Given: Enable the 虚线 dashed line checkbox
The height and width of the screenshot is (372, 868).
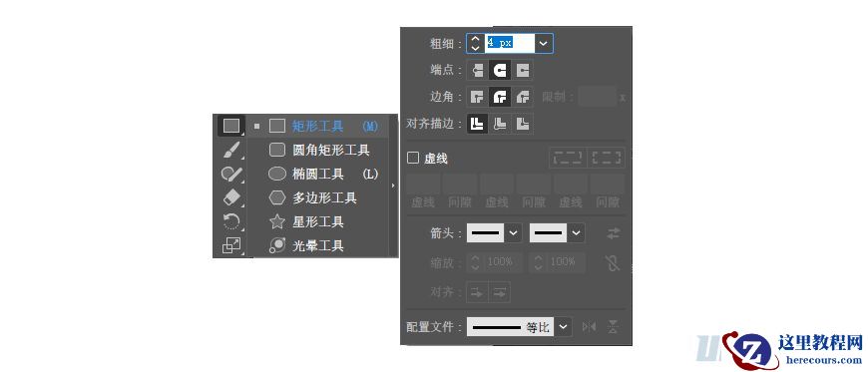Looking at the screenshot, I should (x=413, y=159).
